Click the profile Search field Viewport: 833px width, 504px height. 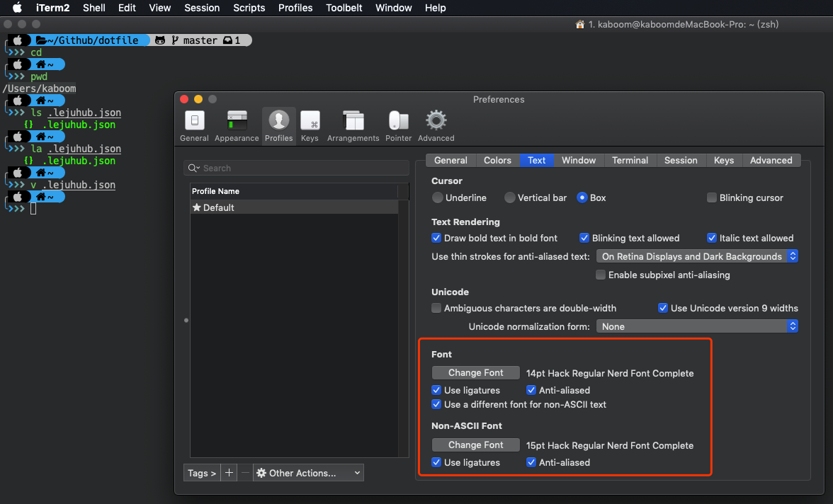(296, 168)
